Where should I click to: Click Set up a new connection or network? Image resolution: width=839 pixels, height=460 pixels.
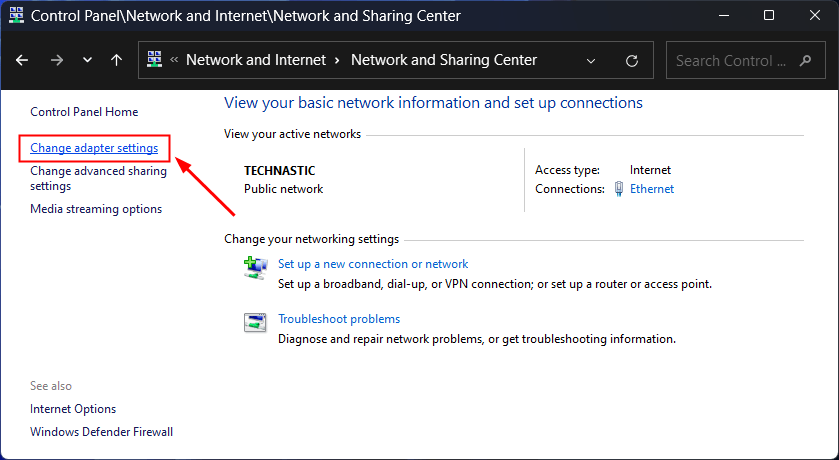(x=373, y=264)
